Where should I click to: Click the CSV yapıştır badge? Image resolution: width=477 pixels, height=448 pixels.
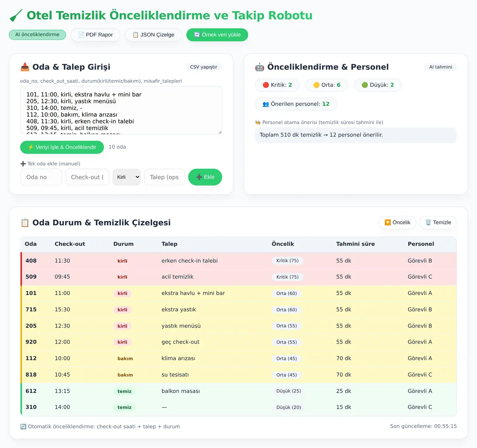click(x=204, y=67)
